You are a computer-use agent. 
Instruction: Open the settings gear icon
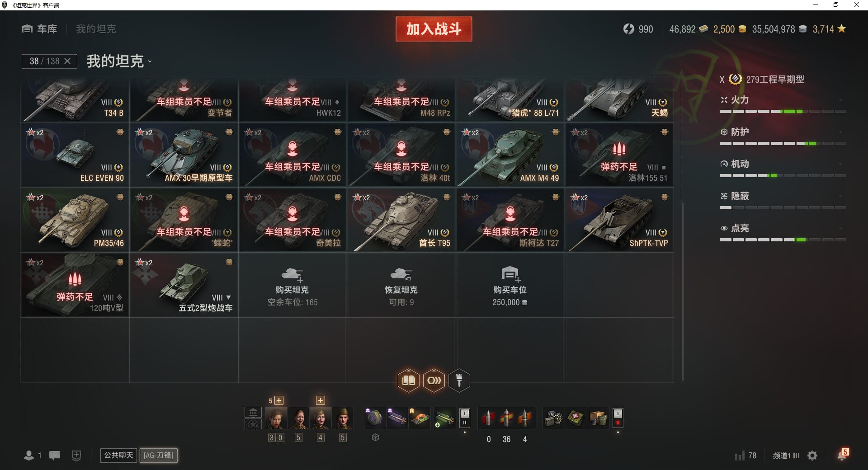(812, 456)
